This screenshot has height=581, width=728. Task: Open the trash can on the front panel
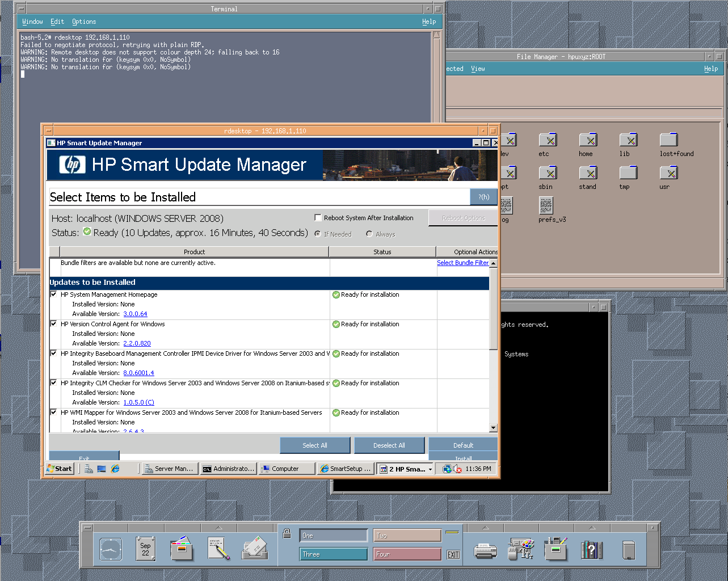[x=629, y=549]
